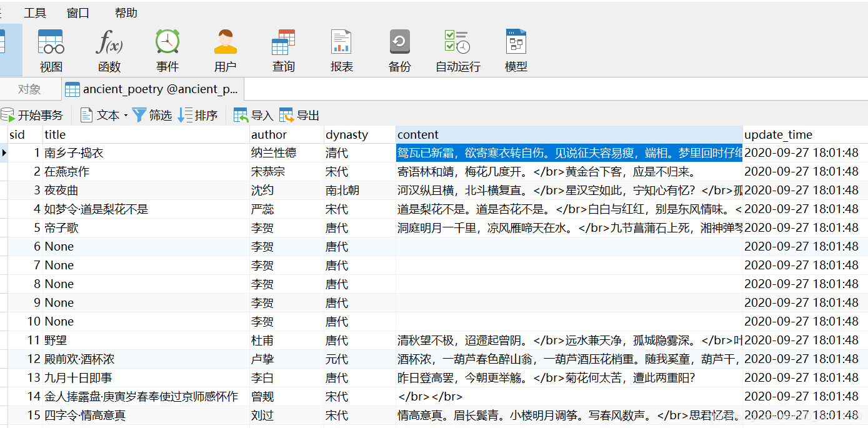Click the update_time column header
Screen dimensions: 868x428
point(806,134)
